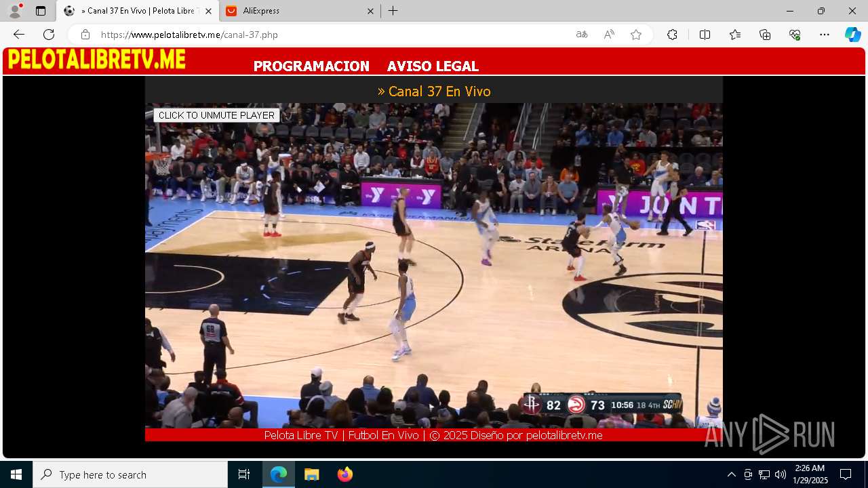This screenshot has width=868, height=488.
Task: Click the Pelota Libre TV footer text
Action: pos(433,435)
